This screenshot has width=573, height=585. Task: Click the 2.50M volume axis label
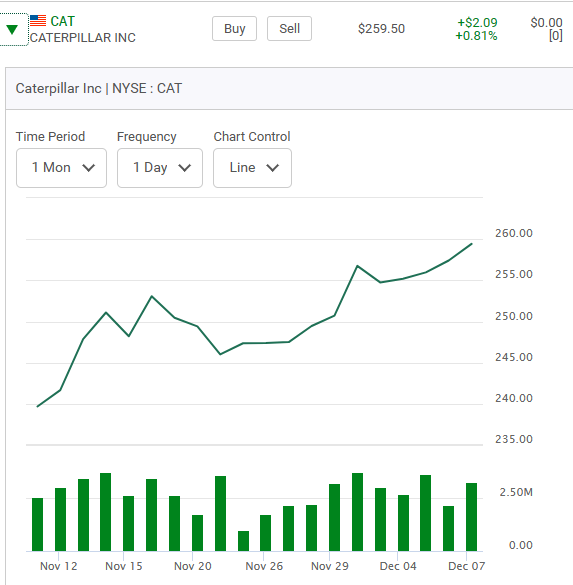[516, 492]
